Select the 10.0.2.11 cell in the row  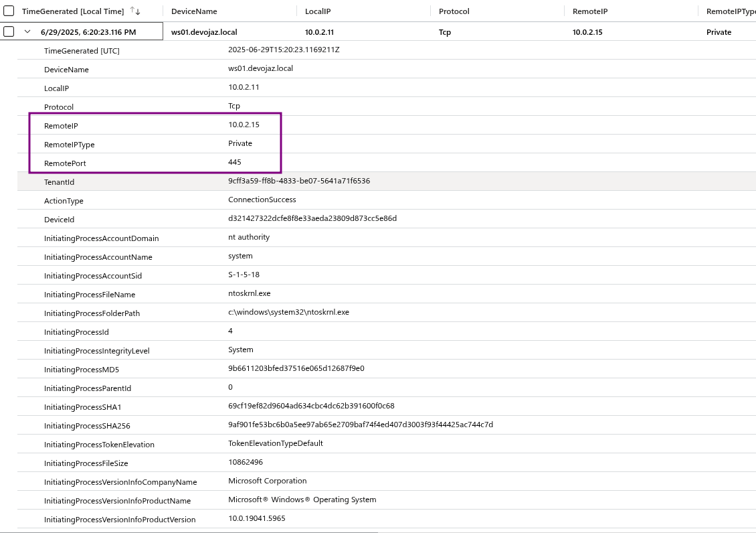[x=319, y=32]
